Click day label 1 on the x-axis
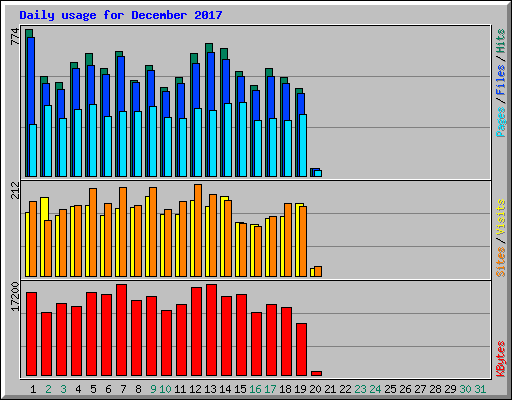Image resolution: width=512 pixels, height=400 pixels. (x=33, y=389)
